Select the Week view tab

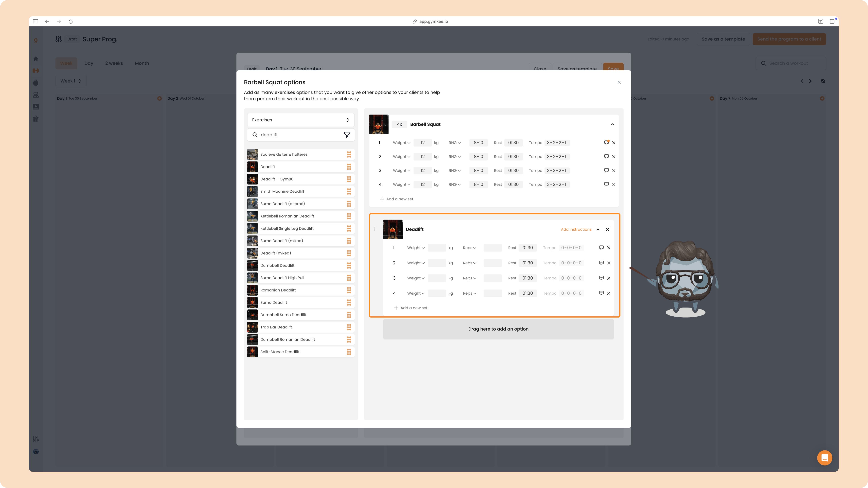coord(66,63)
